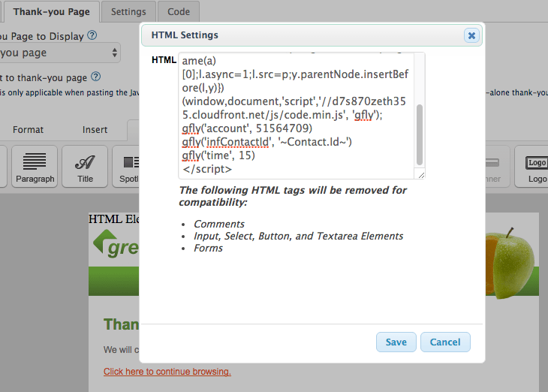Click the textarea resize handle corner
Viewport: 548px width, 392px height.
[421, 175]
